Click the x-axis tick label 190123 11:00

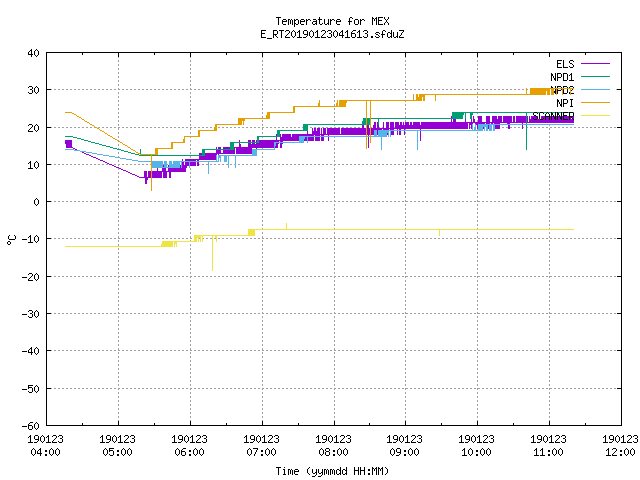coord(548,446)
